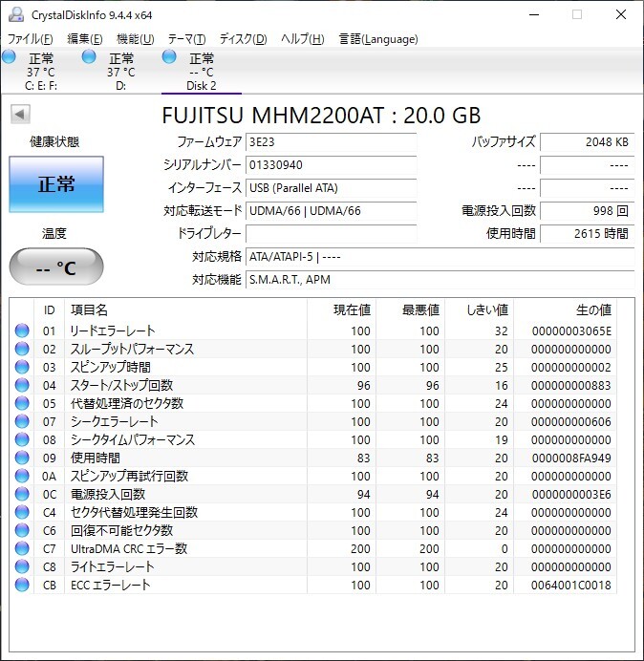Select the D: drive status orb
The image size is (644, 661).
(89, 57)
